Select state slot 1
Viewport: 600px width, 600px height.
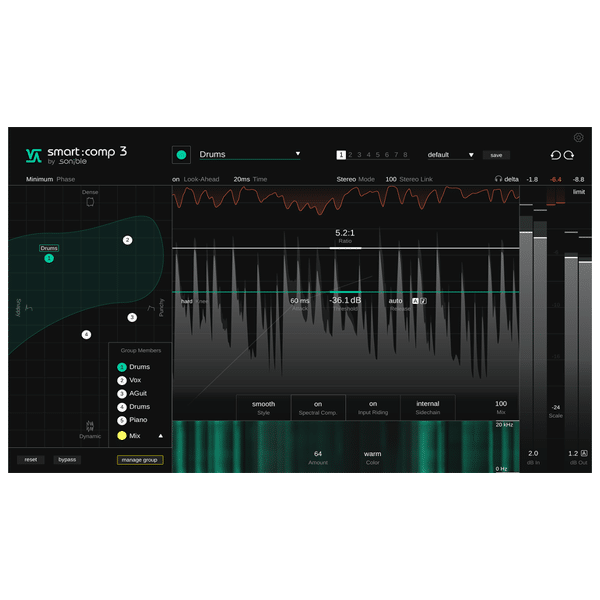pos(341,155)
